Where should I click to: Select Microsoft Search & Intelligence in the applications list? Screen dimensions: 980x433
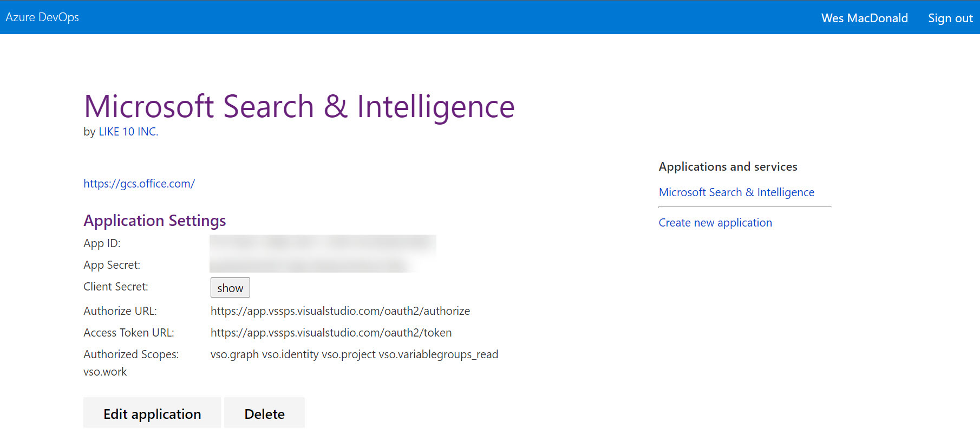click(x=736, y=192)
